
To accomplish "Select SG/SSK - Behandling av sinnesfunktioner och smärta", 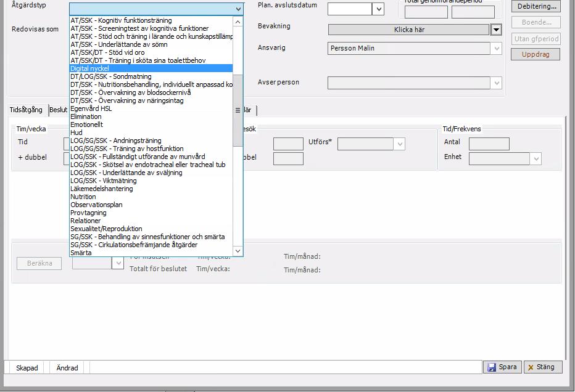I will coord(151,237).
